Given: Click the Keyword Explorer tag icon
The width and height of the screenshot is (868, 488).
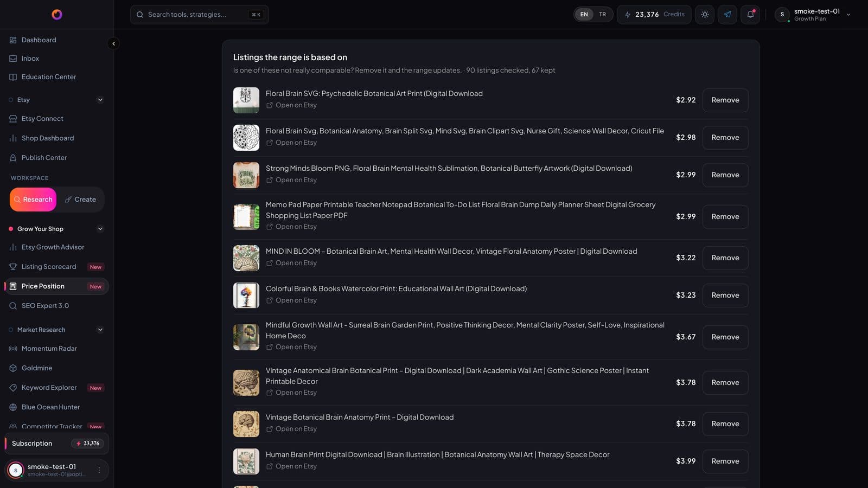Looking at the screenshot, I should (x=13, y=388).
